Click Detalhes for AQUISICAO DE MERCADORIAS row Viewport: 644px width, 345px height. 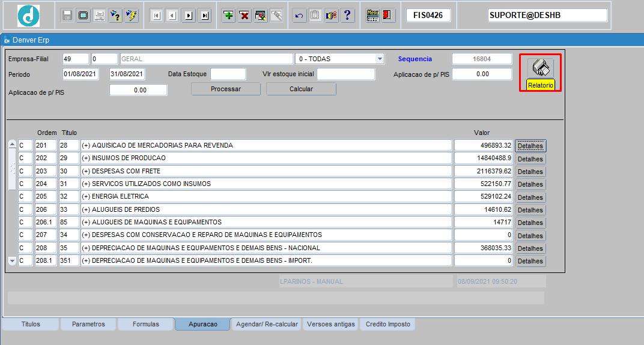point(530,146)
